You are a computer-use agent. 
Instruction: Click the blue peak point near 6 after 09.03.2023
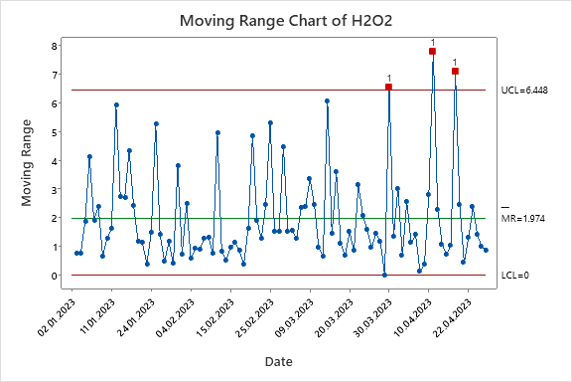pyautogui.click(x=327, y=101)
